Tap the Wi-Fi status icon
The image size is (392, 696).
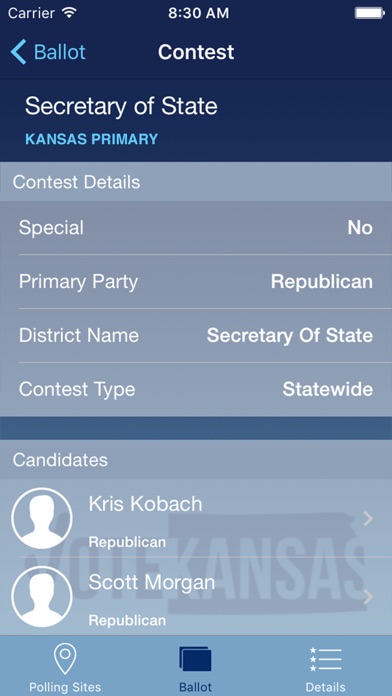tap(69, 13)
